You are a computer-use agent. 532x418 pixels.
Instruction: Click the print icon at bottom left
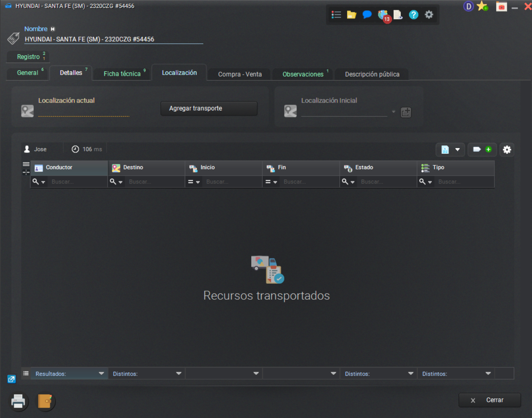click(18, 401)
